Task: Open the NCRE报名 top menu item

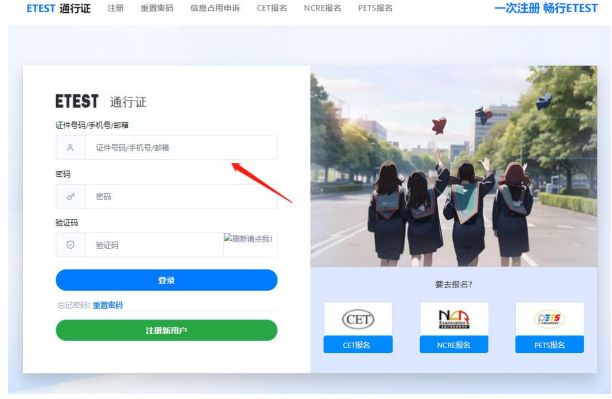Action: point(322,8)
